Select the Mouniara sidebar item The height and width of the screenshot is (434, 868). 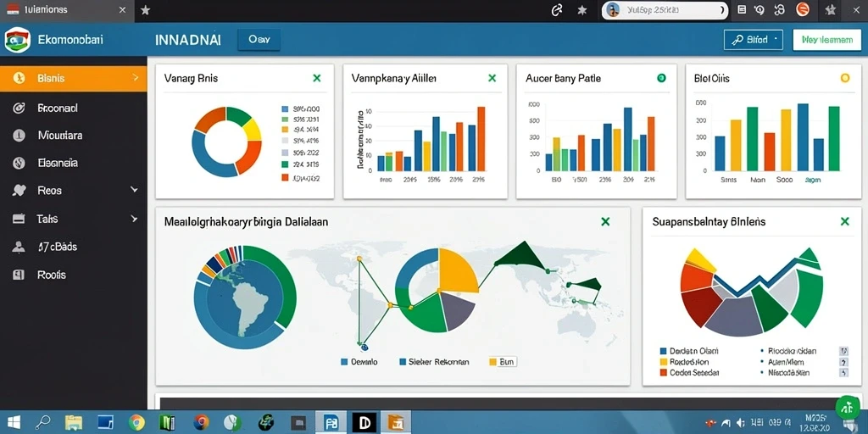[x=74, y=135]
